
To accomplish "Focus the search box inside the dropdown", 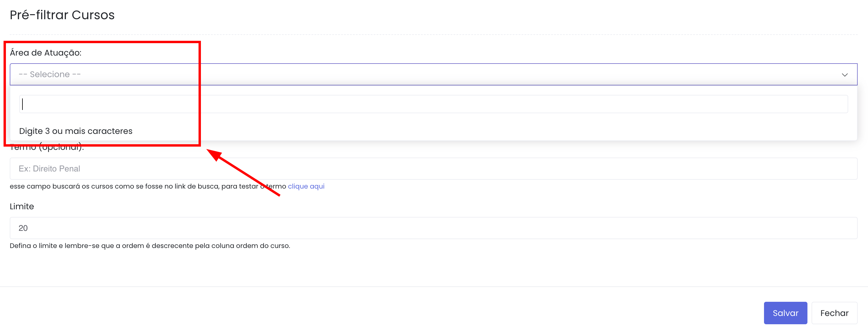I will tap(433, 104).
